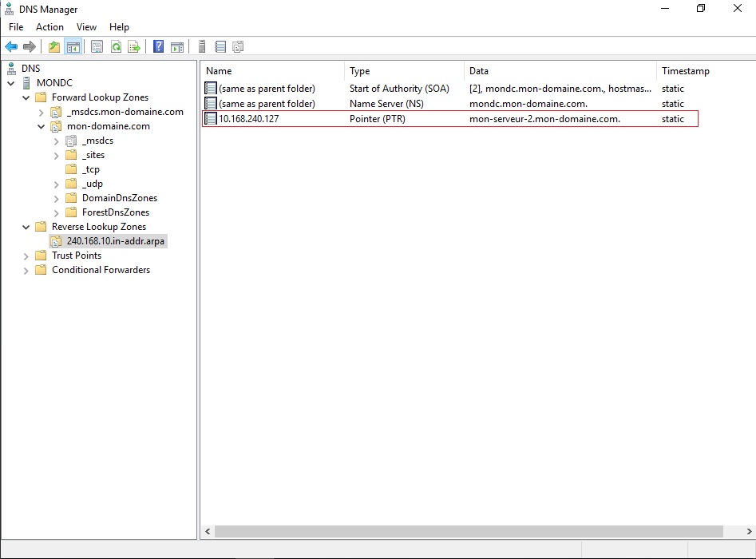Click the 240.168.10.in-addr.arpa zone icon
Image resolution: width=756 pixels, height=559 pixels.
pos(57,241)
